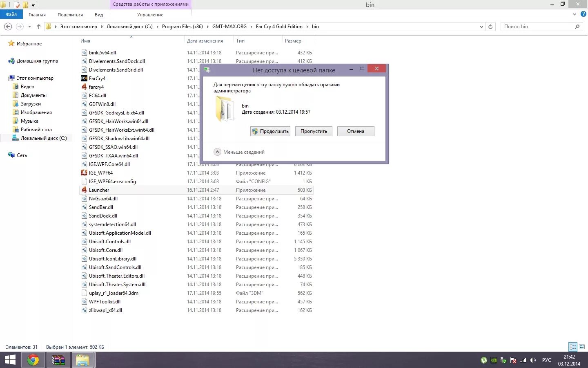
Task: Open Quick Access Toolbar customize dropdown
Action: [33, 5]
